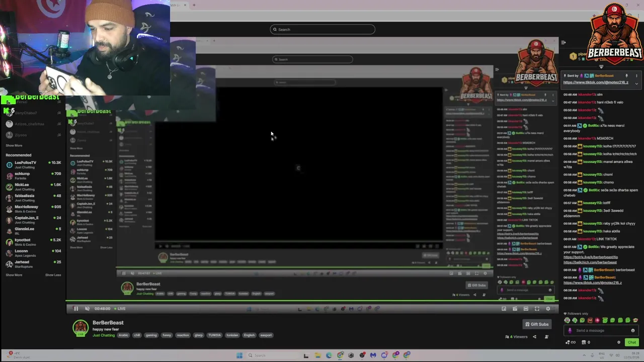Select the gaming tag

pos(151,335)
